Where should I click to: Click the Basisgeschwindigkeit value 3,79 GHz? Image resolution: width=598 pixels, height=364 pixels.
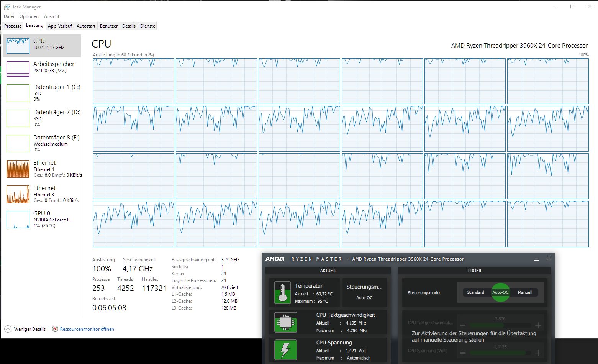tap(230, 260)
